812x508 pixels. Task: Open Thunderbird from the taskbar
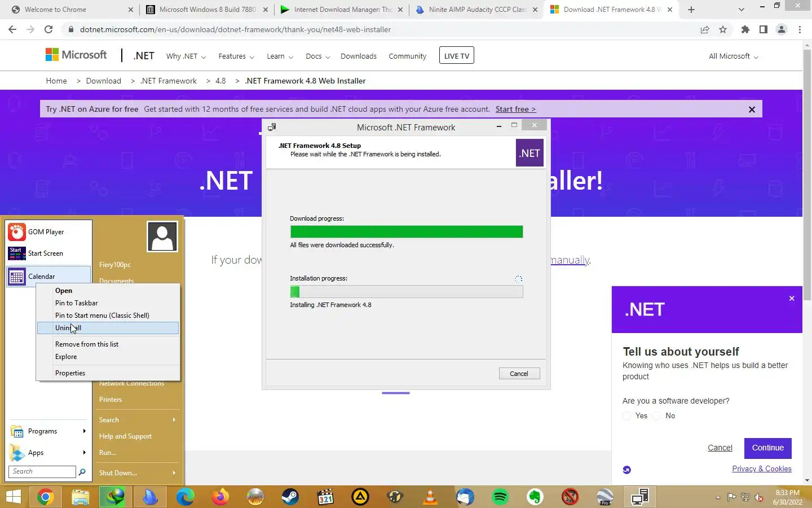tap(465, 497)
